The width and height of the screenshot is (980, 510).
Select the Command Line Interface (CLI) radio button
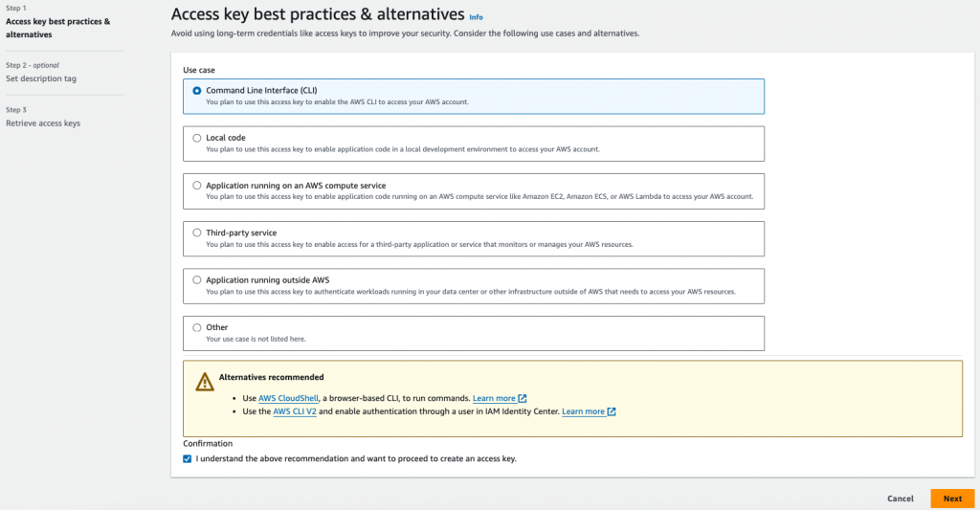tap(197, 91)
